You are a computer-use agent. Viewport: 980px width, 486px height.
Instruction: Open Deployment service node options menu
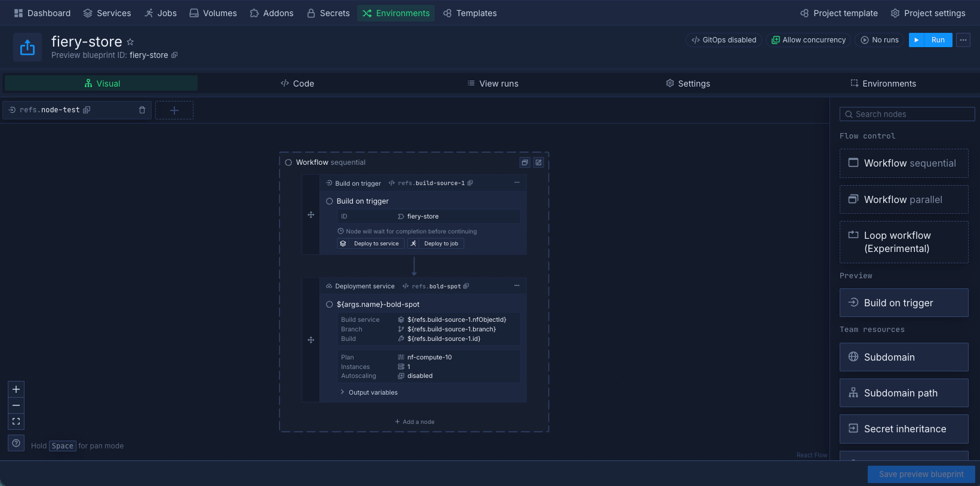pyautogui.click(x=517, y=286)
